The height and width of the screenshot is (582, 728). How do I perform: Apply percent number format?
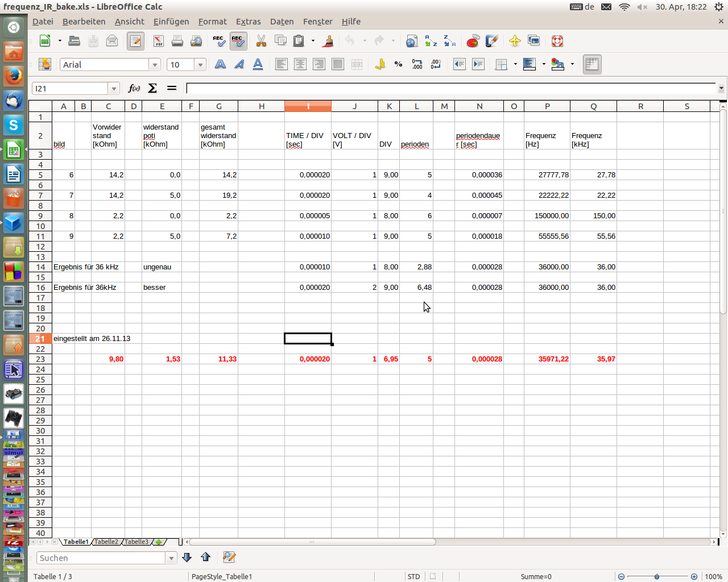click(x=398, y=64)
